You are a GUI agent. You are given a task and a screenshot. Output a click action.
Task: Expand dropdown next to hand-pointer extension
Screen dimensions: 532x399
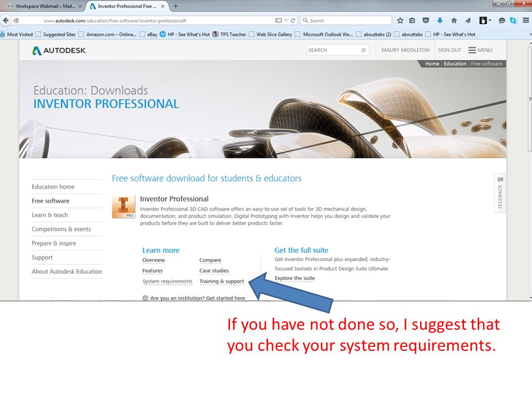(490, 21)
